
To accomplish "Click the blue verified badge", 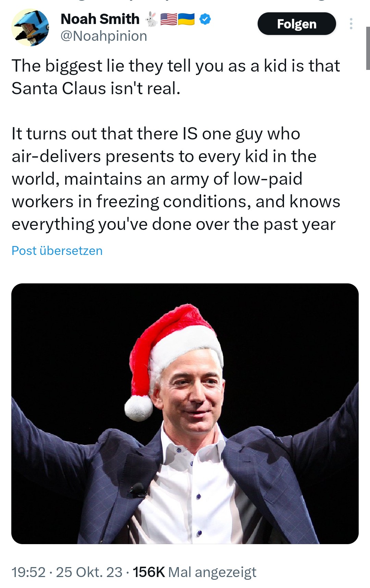I will click(x=205, y=20).
